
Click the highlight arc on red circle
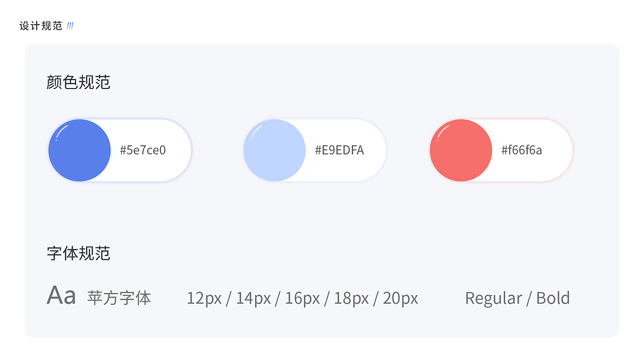pyautogui.click(x=442, y=131)
